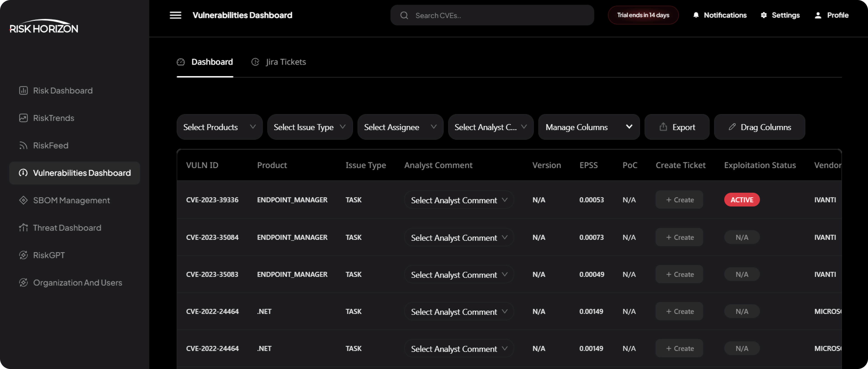Image resolution: width=868 pixels, height=369 pixels.
Task: Click the Vulnerabilities Dashboard sidebar icon
Action: (23, 173)
